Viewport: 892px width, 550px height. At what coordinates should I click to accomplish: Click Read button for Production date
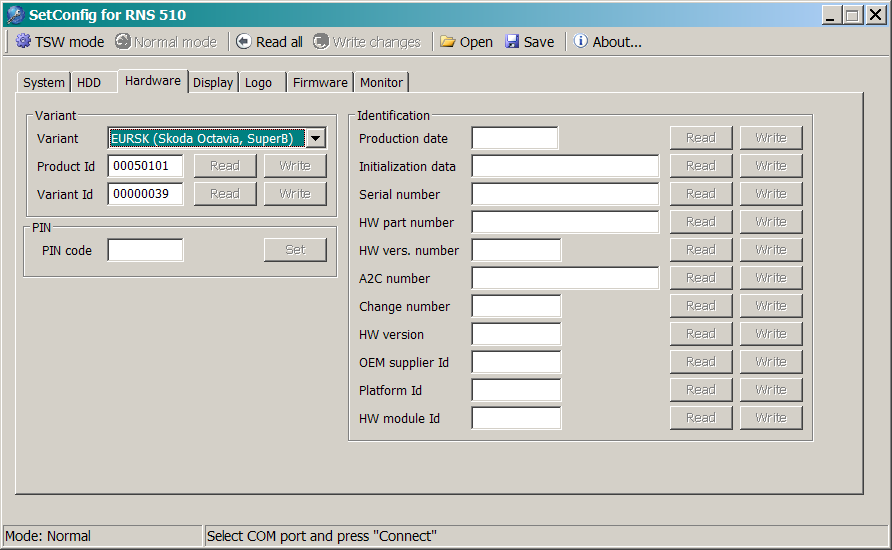point(701,138)
